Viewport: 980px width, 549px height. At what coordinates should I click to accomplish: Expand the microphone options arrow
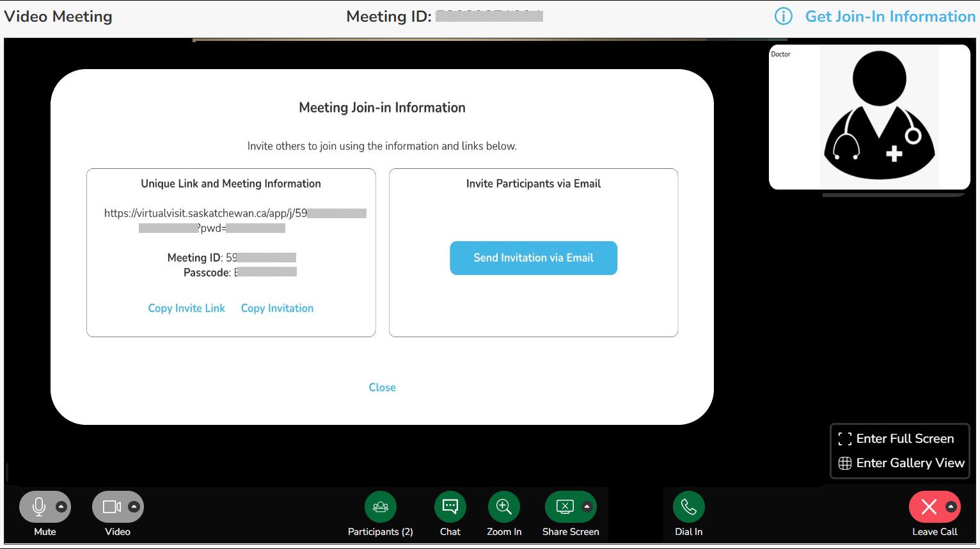(61, 507)
